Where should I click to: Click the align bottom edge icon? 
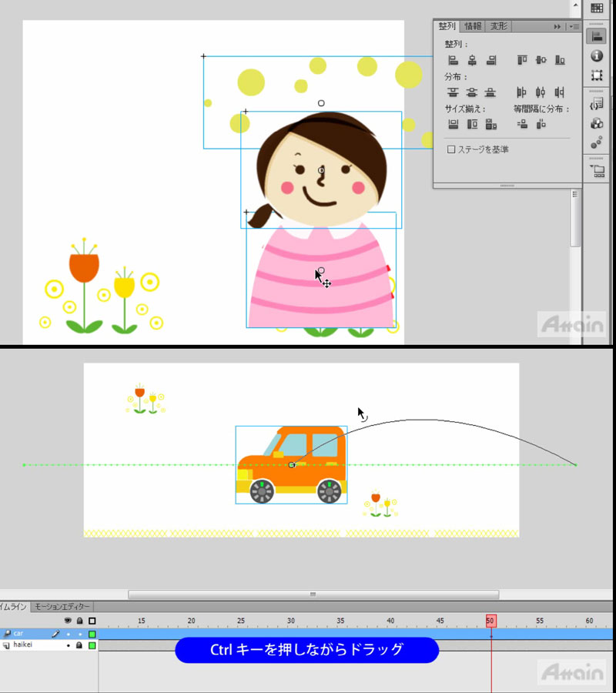(x=560, y=60)
